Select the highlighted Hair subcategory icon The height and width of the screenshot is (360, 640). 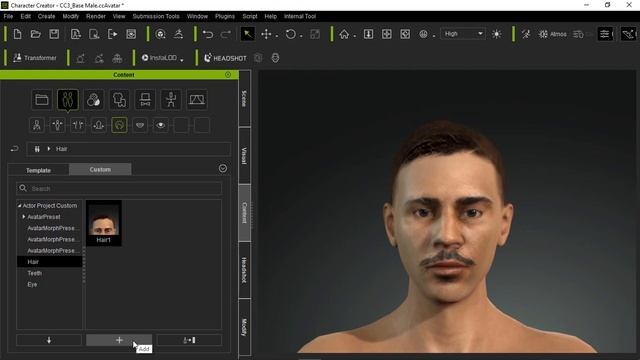[x=119, y=125]
